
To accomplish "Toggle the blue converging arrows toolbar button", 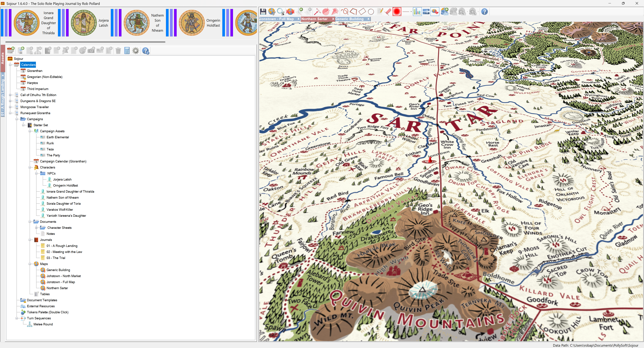I will pos(426,12).
